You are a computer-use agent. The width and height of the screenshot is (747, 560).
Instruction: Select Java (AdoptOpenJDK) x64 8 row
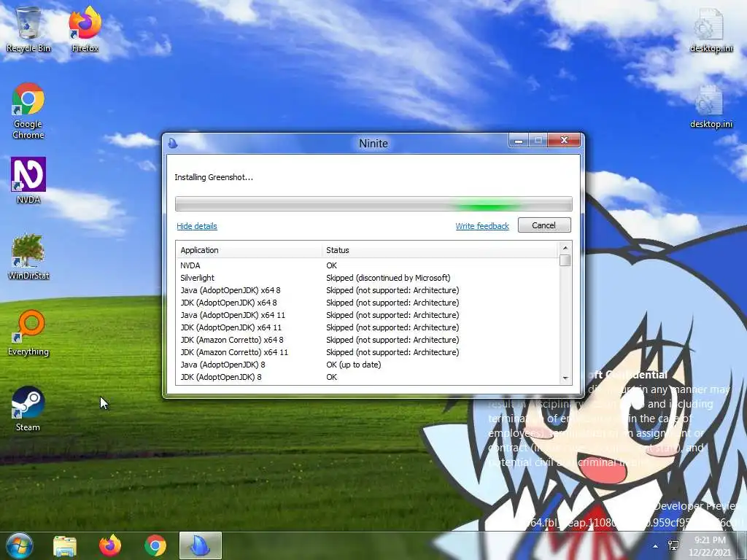368,290
